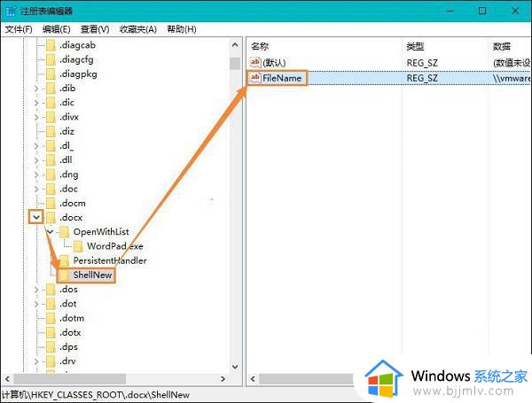Select the .dib folder icon

51,89
